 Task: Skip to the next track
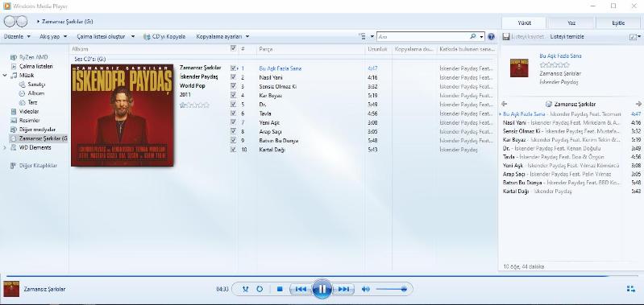point(343,289)
